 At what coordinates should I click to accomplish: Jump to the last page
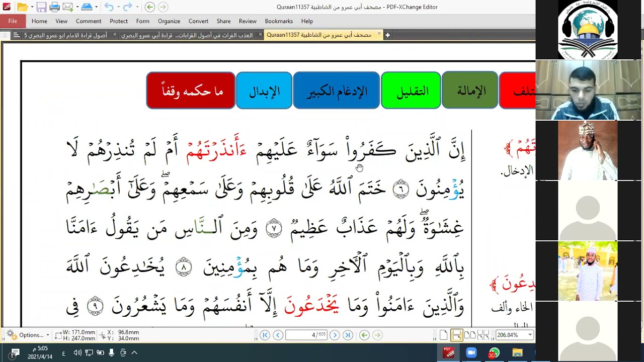click(x=348, y=335)
